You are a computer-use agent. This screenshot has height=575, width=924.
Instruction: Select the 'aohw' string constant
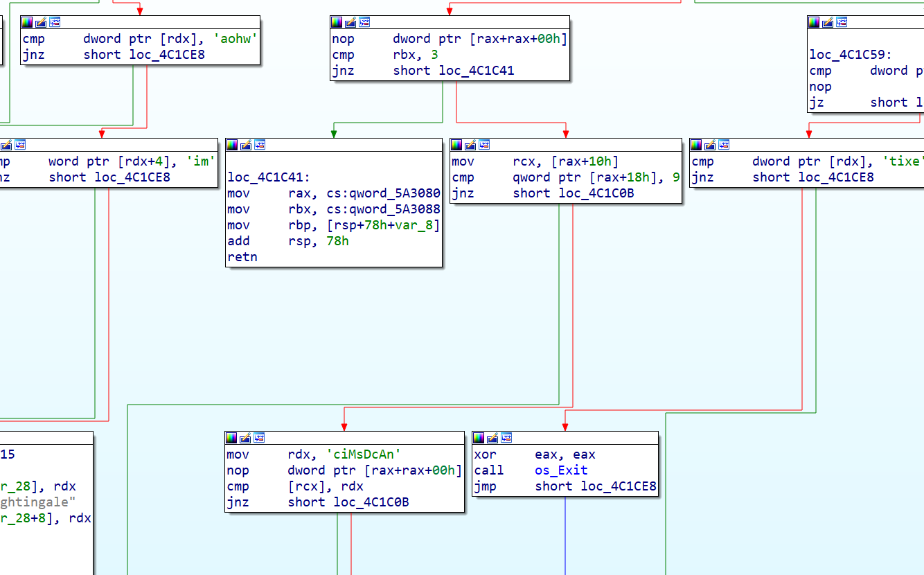(x=234, y=39)
